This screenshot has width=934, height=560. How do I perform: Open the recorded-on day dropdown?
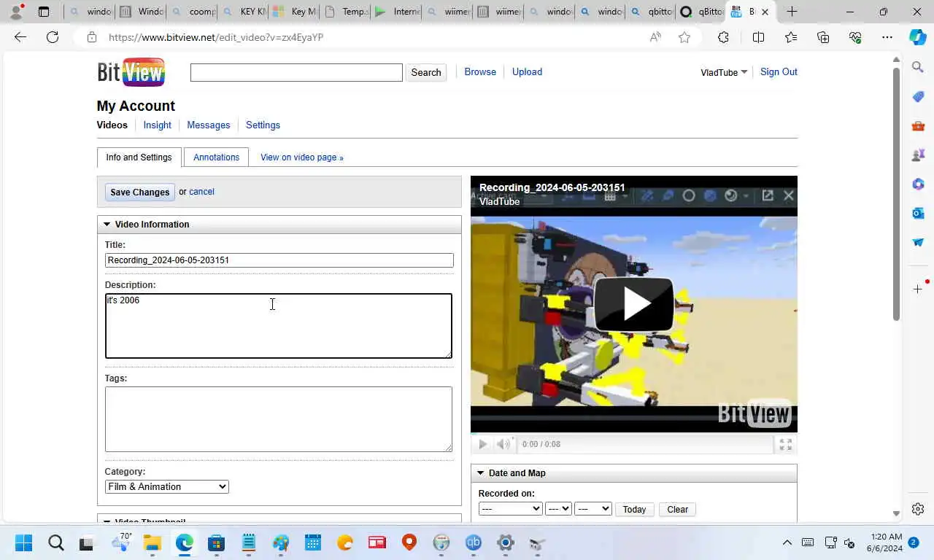point(558,509)
